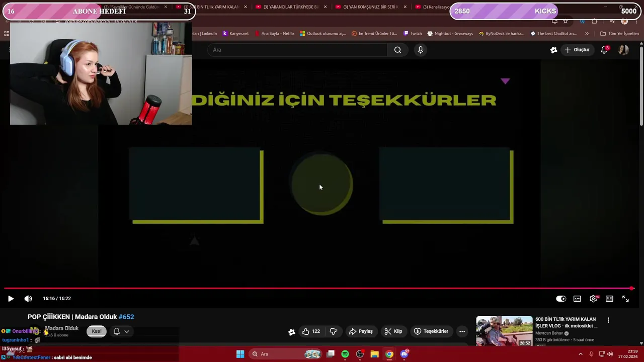Screen dimensions: 644x362
Task: Open Tüm Yer İşaretleri bookmarks folder
Action: pyautogui.click(x=619, y=34)
